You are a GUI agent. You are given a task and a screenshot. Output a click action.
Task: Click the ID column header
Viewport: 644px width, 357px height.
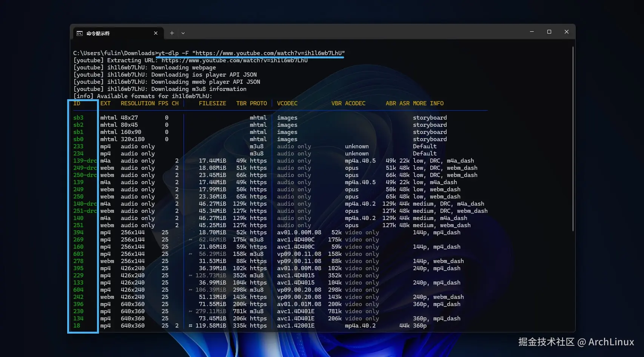(77, 103)
